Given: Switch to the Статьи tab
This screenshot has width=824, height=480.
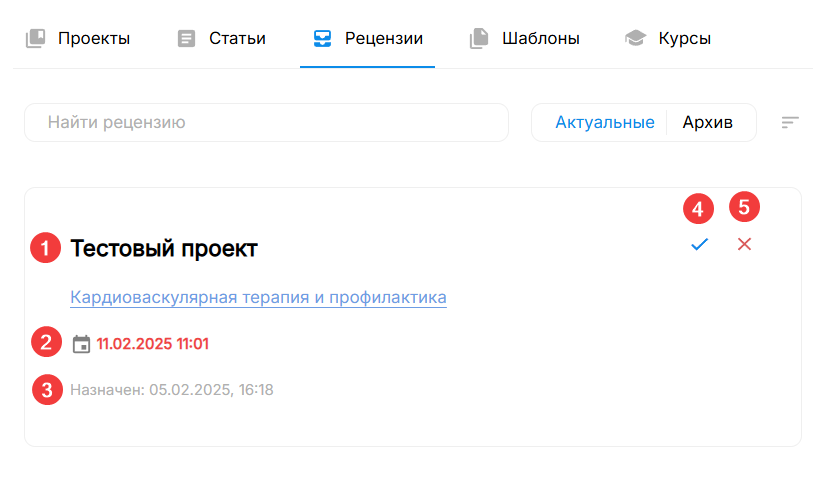Looking at the screenshot, I should coord(238,38).
